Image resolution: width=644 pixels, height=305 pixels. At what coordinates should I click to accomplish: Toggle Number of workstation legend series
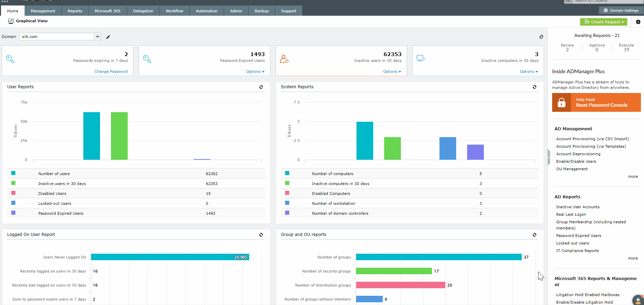click(287, 203)
